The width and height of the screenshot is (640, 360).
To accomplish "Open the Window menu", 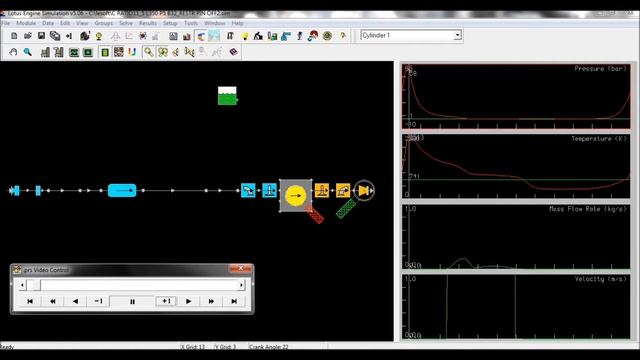I will 214,23.
